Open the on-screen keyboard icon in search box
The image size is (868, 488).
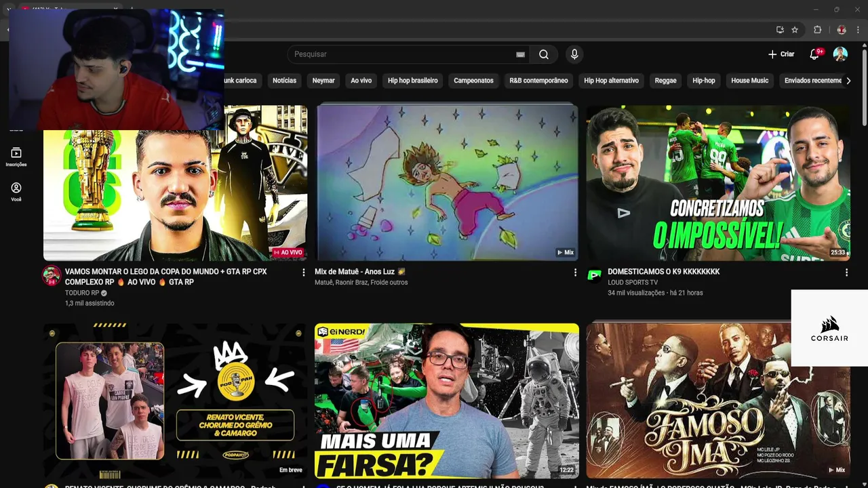pos(520,54)
